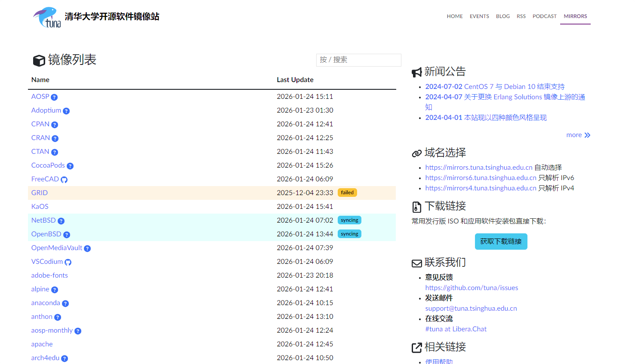This screenshot has width=635, height=364.
Task: Click the failed status badge on GRID
Action: tap(347, 193)
